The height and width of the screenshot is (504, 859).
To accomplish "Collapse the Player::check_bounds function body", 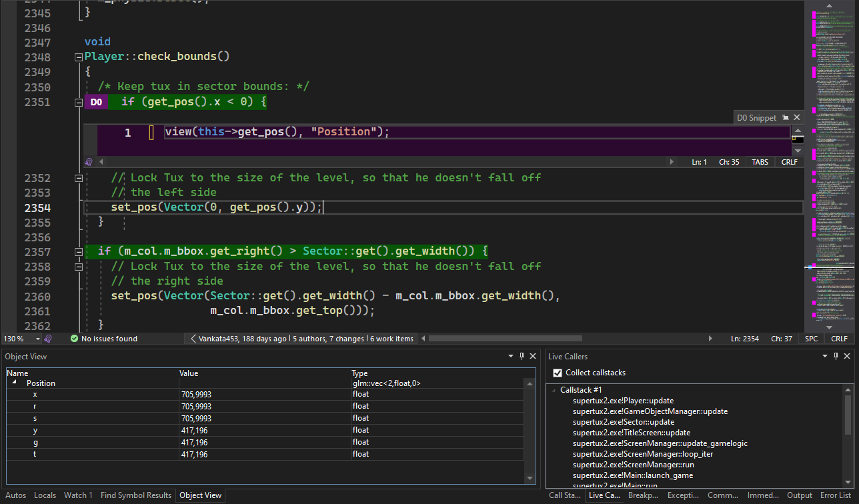I will 78,57.
